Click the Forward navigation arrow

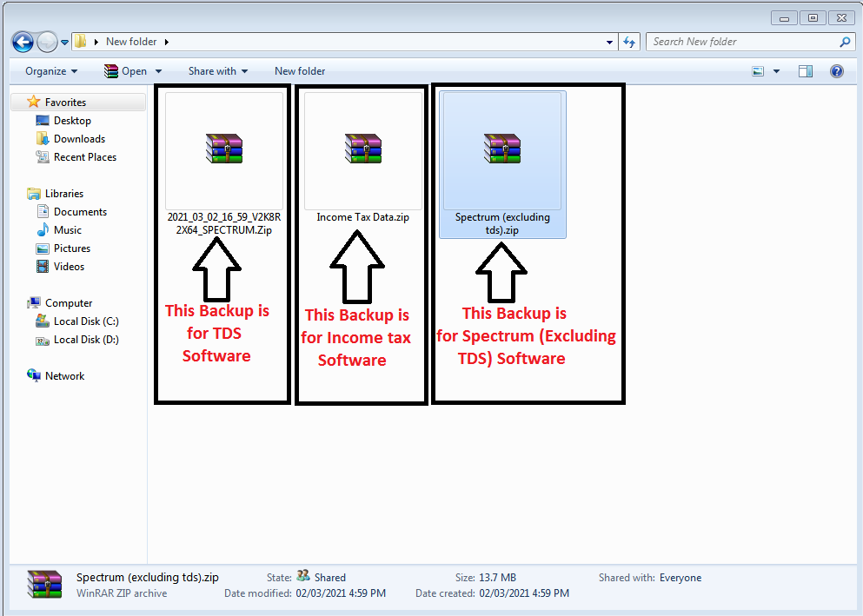pyautogui.click(x=47, y=42)
